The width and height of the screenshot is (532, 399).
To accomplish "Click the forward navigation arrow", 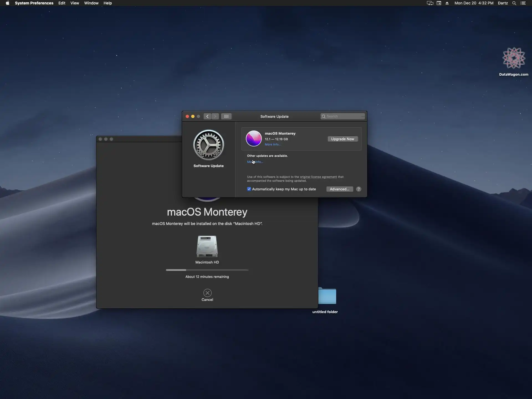I will 215,116.
